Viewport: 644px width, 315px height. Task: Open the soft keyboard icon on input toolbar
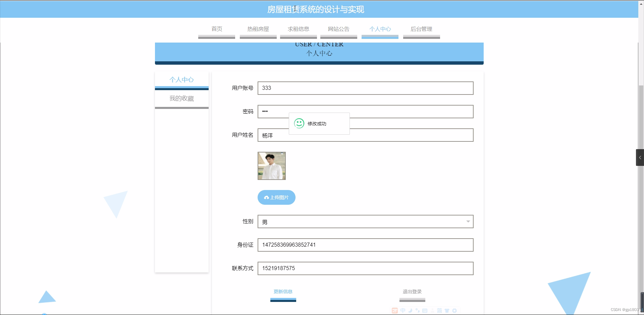point(425,311)
